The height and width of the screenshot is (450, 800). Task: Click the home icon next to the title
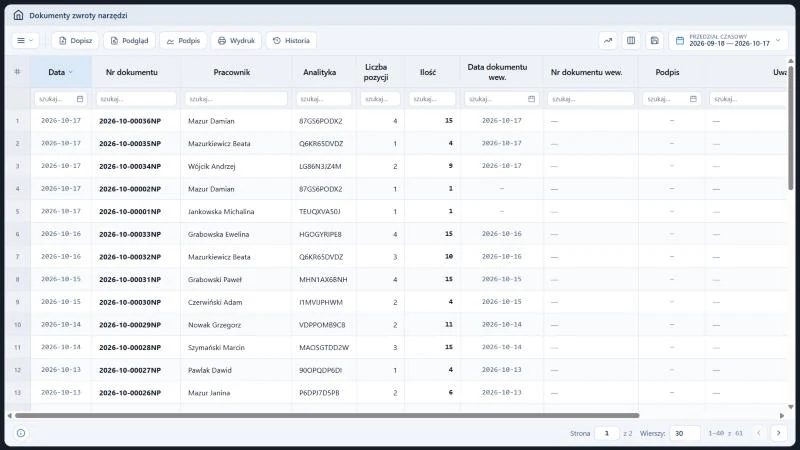18,15
